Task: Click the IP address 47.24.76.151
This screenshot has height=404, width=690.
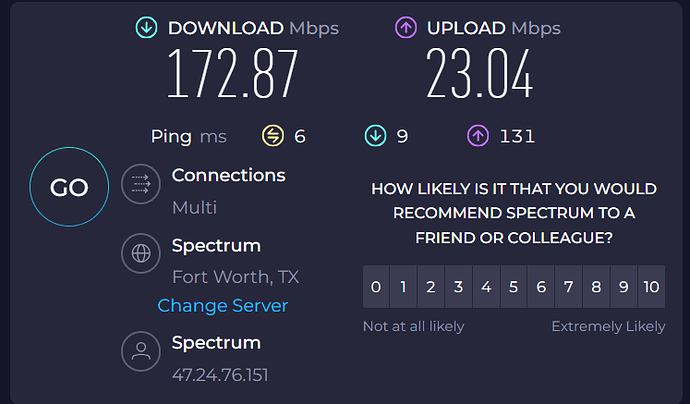Action: [220, 375]
